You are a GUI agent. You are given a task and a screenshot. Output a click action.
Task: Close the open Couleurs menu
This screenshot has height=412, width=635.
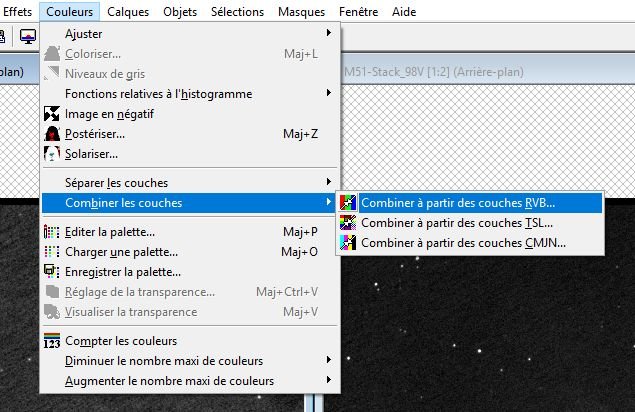69,11
